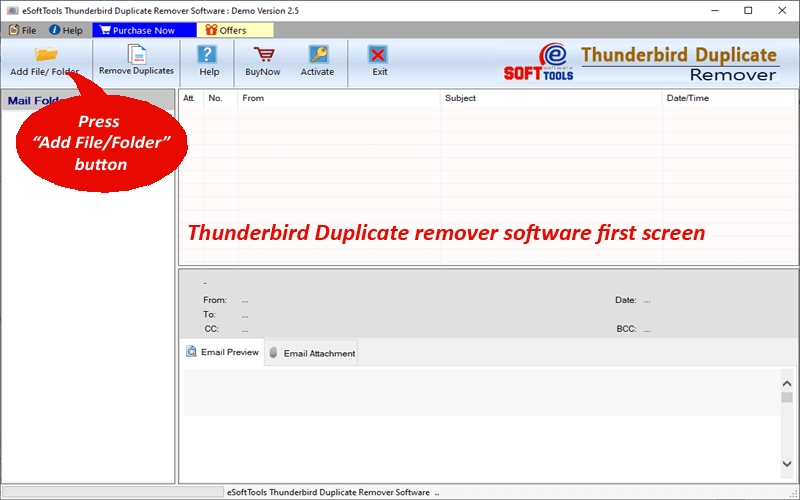
Task: Switch to the Email Preview tab
Action: [x=222, y=352]
